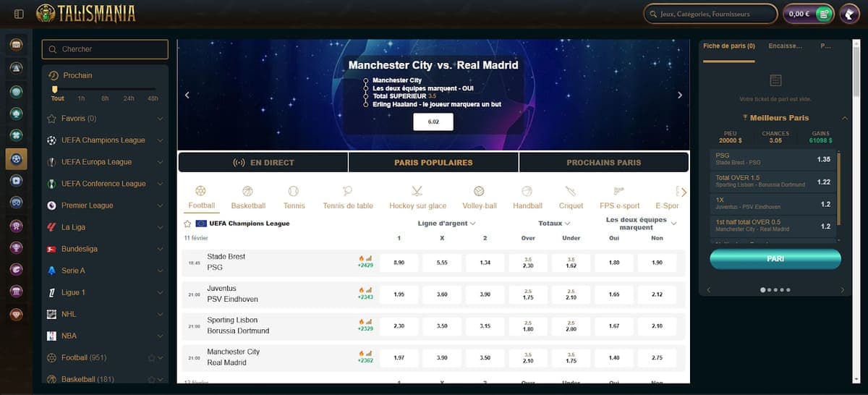Choose the Criquet sport icon
This screenshot has height=395, width=868.
pyautogui.click(x=571, y=192)
